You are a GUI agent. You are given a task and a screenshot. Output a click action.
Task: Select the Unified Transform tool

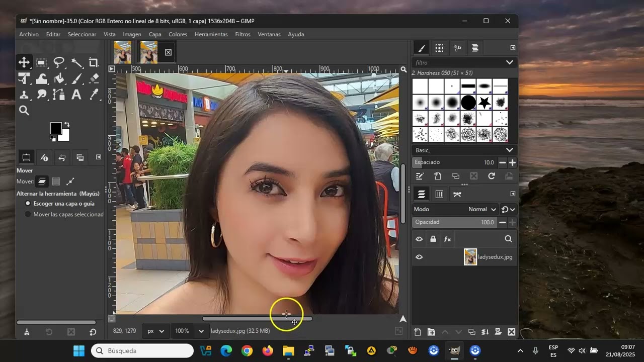pos(24,78)
